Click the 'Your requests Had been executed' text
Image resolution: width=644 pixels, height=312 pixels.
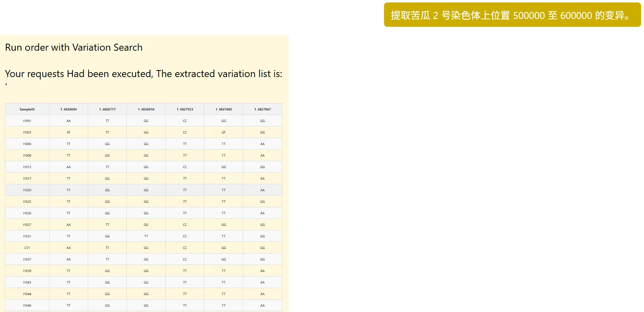143,74
